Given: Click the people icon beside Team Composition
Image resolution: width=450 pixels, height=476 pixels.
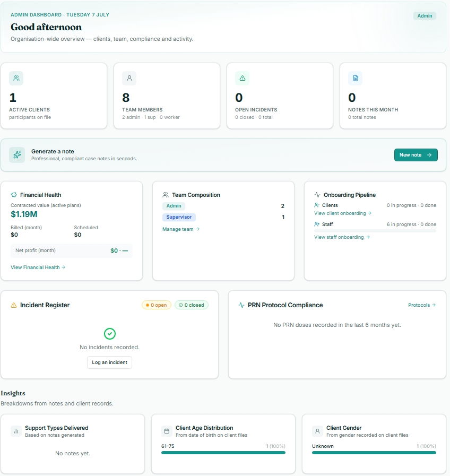Looking at the screenshot, I should click(166, 195).
